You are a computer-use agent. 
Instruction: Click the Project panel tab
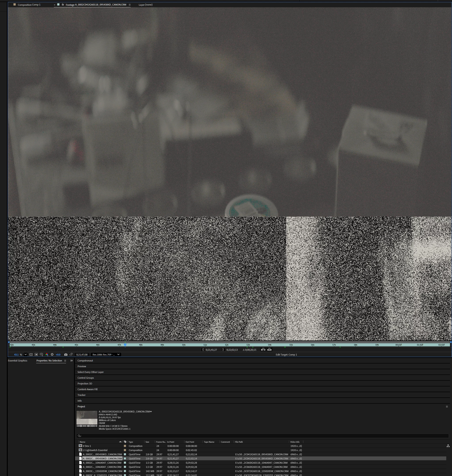click(81, 406)
